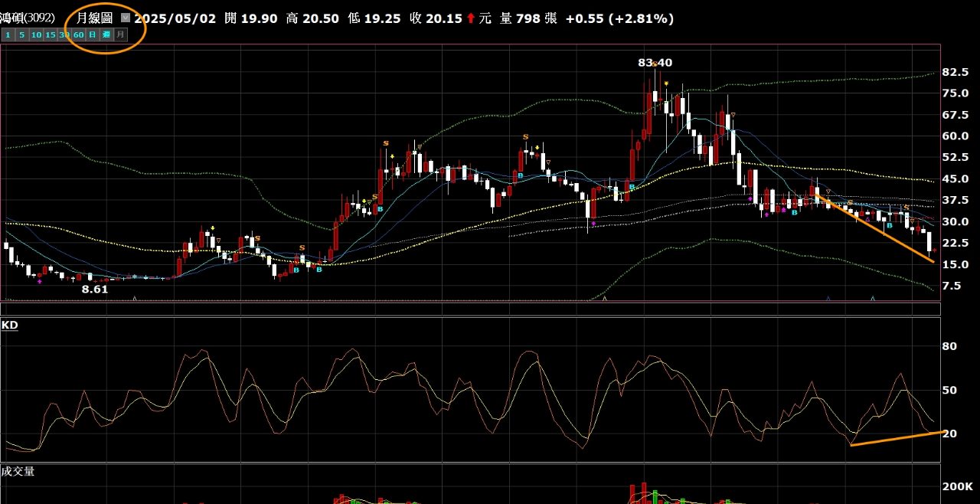Screen dimensions: 980x504
Task: Click the closing price 收 20.15
Action: click(x=435, y=18)
